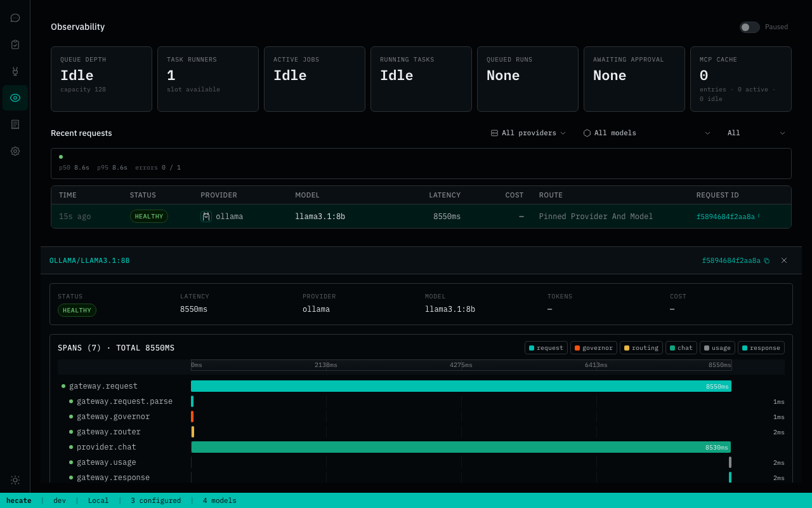The width and height of the screenshot is (812, 508).
Task: Select the gateway.request span bar
Action: tap(461, 386)
